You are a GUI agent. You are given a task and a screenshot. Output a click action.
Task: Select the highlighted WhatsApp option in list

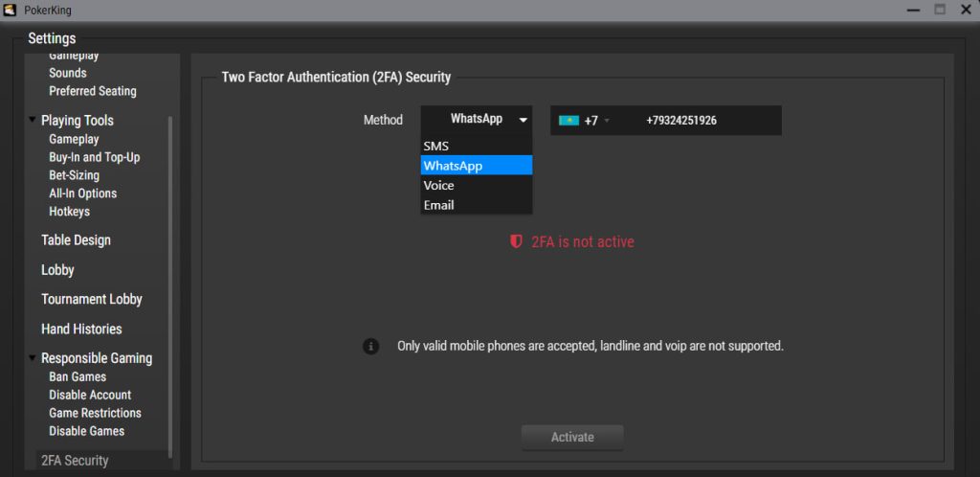477,166
